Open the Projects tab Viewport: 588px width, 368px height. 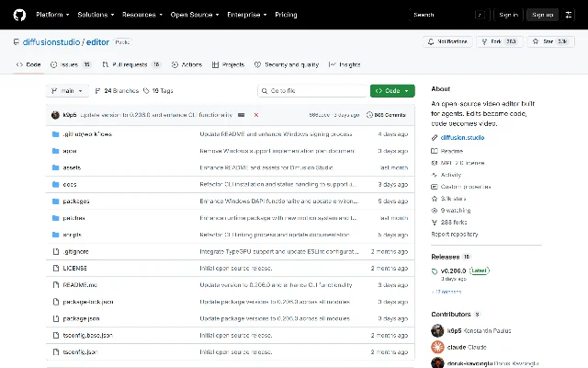click(x=228, y=64)
